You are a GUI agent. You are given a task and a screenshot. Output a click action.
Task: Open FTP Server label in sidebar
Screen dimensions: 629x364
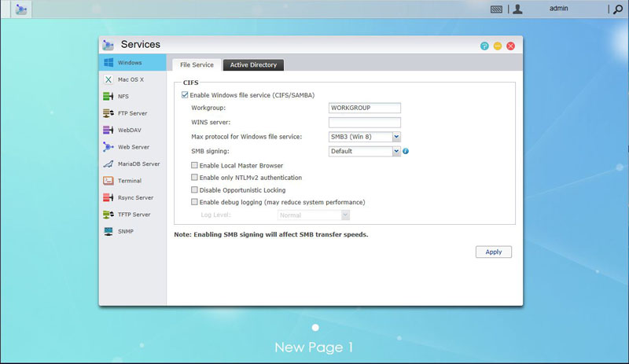click(x=132, y=113)
